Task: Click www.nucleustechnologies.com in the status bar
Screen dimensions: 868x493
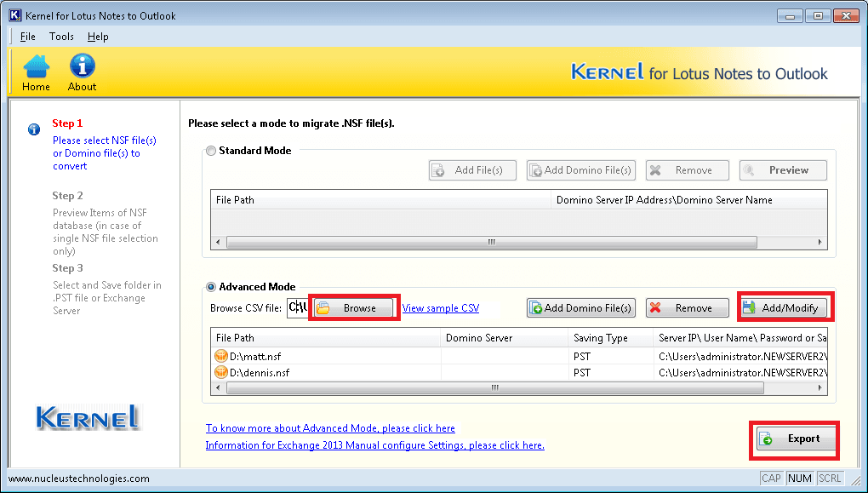Action: click(x=78, y=479)
